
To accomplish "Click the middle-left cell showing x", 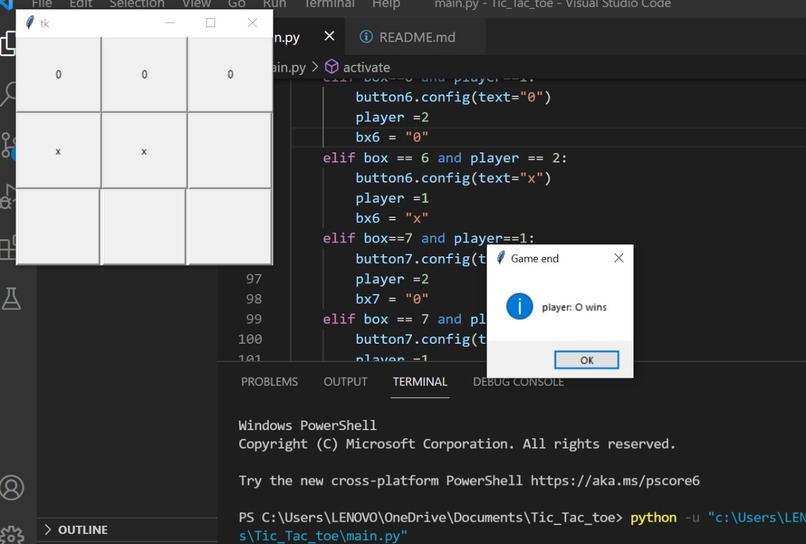I will (x=58, y=151).
